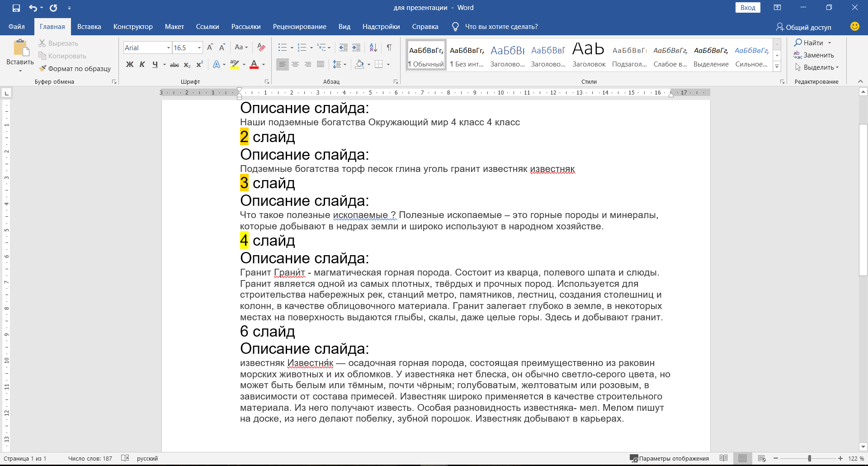Start a bulleted list
Image resolution: width=868 pixels, height=466 pixels.
point(283,48)
